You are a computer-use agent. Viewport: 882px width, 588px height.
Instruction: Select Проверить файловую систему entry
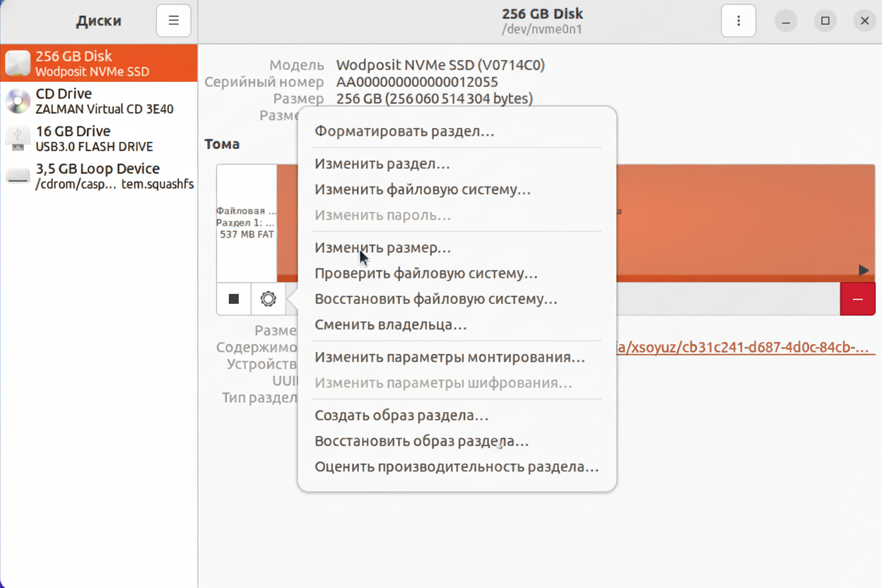click(x=425, y=274)
